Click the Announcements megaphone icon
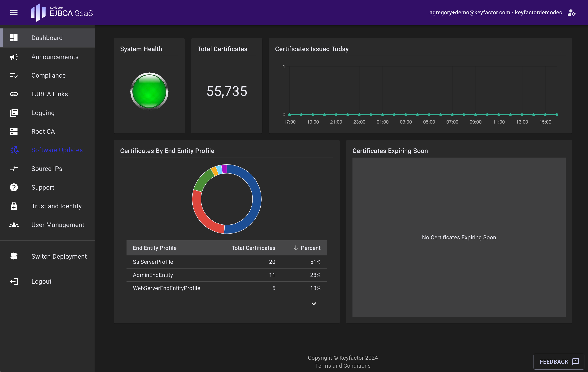Viewport: 588px width, 372px height. 14,57
